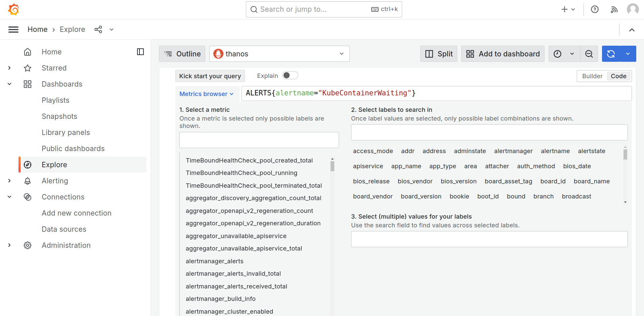Click the metric search input field
This screenshot has height=316, width=644.
click(259, 140)
